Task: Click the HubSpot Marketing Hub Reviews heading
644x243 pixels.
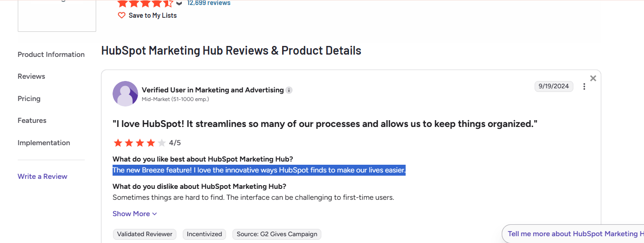Action: [231, 51]
